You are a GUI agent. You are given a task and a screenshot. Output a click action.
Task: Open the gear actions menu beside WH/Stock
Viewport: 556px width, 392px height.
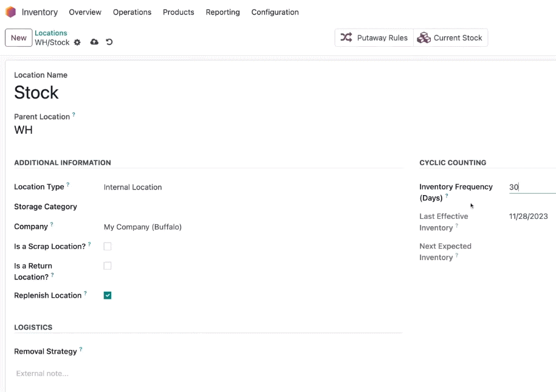click(x=77, y=42)
